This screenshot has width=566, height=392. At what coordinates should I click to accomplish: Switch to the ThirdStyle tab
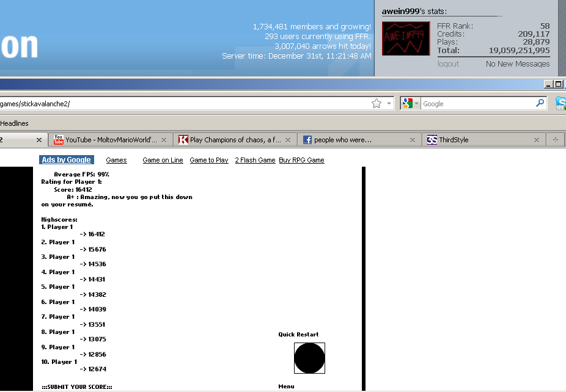pos(477,140)
